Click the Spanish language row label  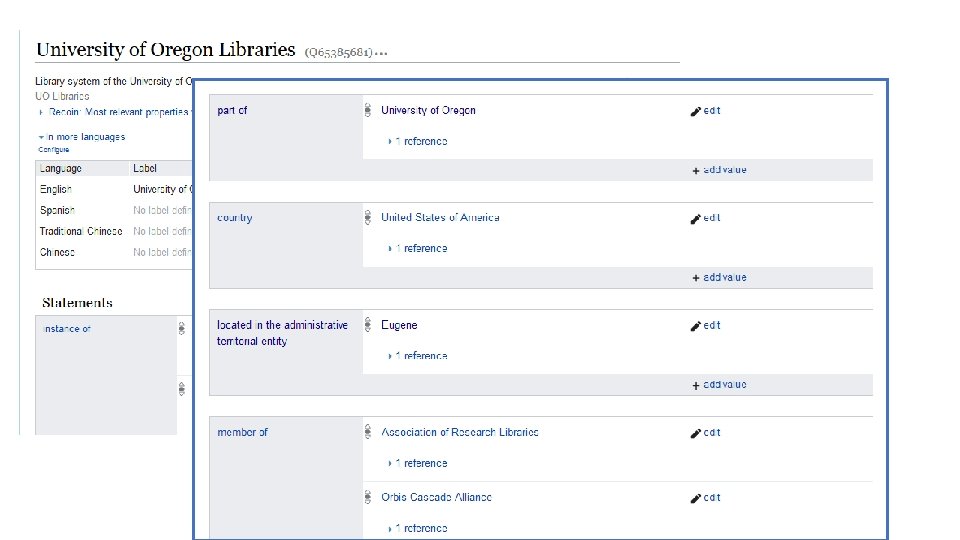(x=57, y=210)
